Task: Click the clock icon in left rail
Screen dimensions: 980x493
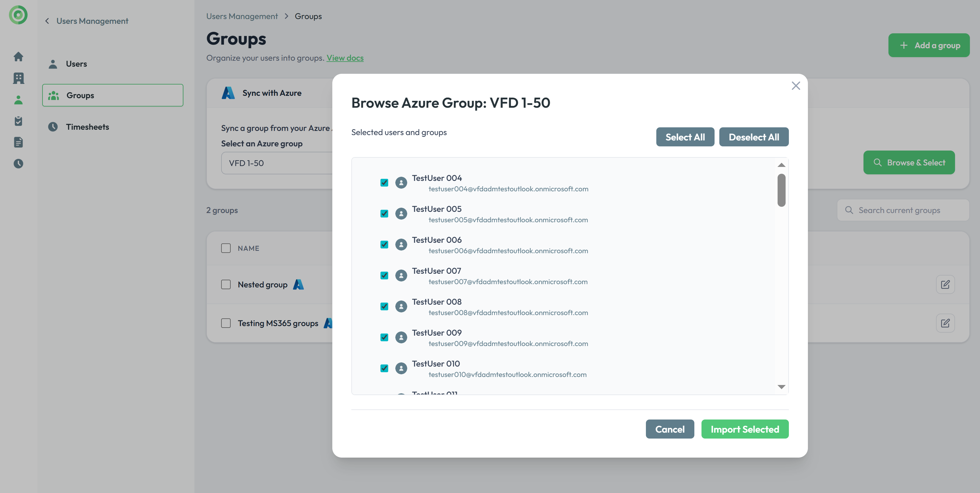Action: 18,164
